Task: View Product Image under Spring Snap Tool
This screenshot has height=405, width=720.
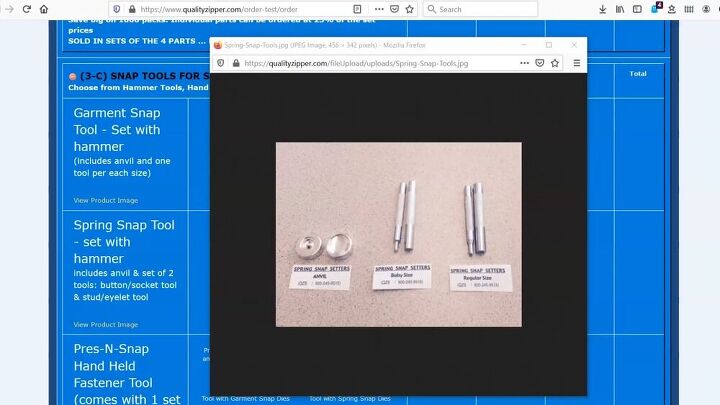Action: point(106,324)
